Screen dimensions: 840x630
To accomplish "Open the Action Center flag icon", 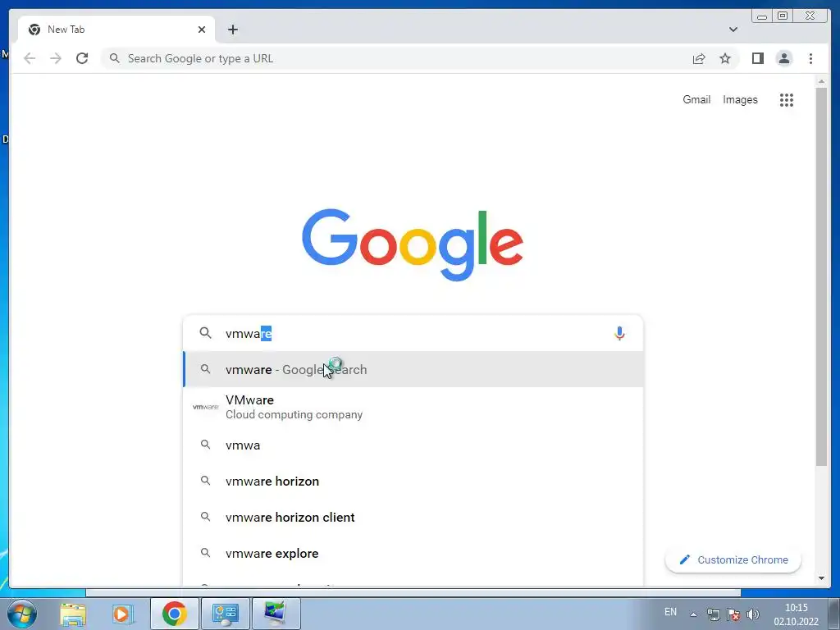I will tap(733, 614).
